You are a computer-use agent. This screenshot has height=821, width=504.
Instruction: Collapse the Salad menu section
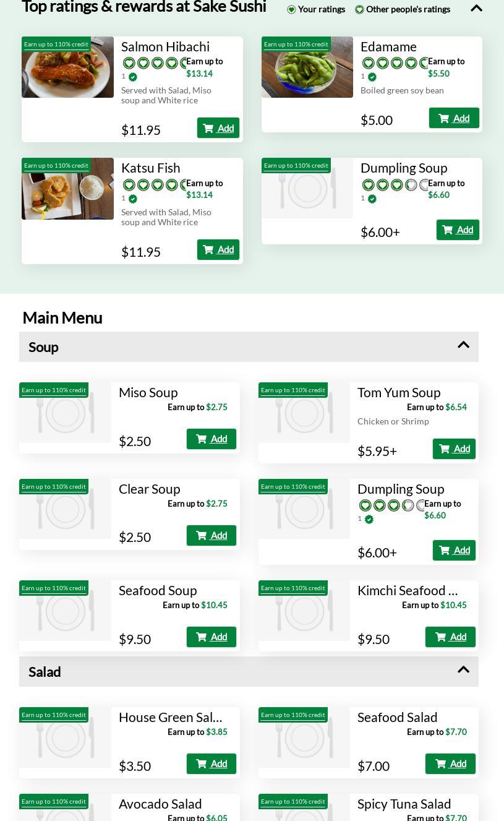(x=463, y=670)
